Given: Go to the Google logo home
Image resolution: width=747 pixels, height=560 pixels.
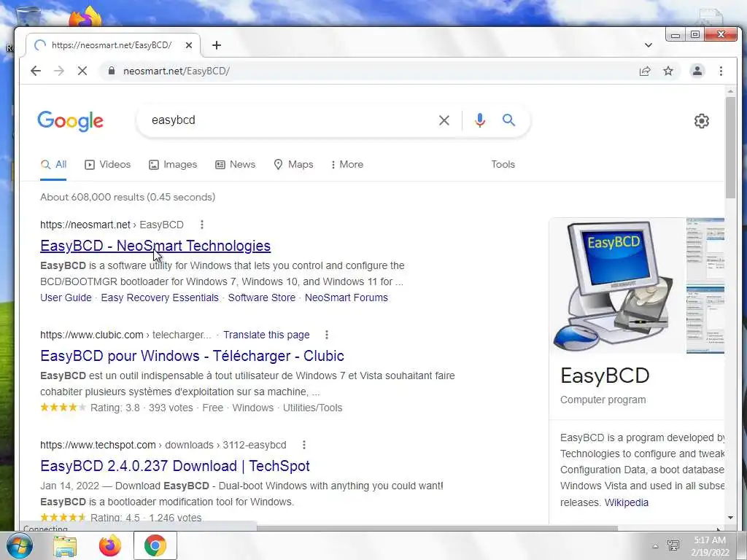Looking at the screenshot, I should pos(71,121).
